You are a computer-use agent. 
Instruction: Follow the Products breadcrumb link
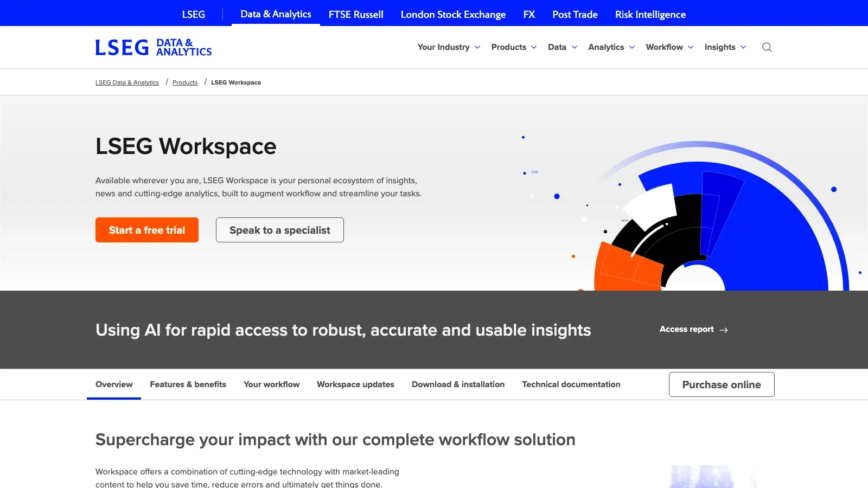pyautogui.click(x=185, y=82)
